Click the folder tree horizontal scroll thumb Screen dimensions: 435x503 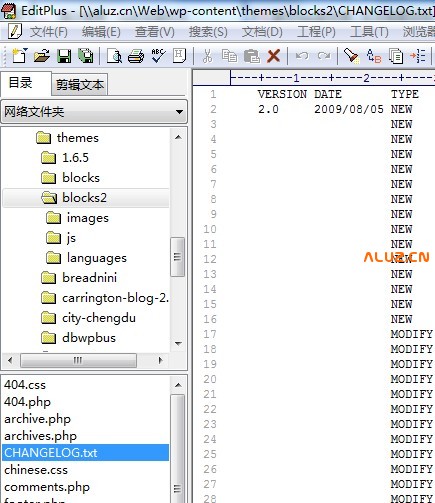[x=78, y=360]
